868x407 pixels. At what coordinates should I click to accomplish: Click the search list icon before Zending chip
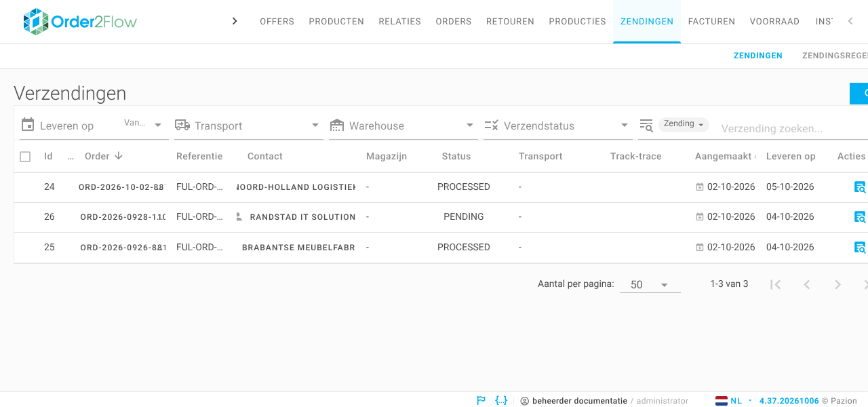pos(646,125)
